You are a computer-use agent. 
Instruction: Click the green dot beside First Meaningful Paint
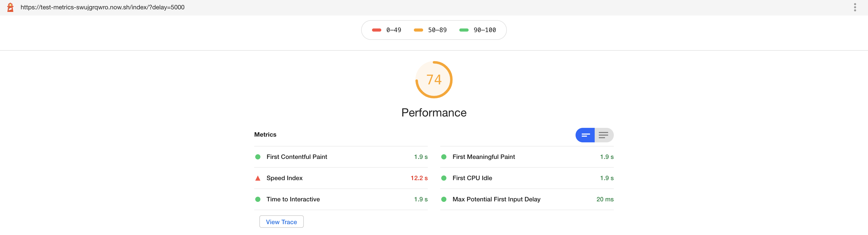click(x=444, y=157)
